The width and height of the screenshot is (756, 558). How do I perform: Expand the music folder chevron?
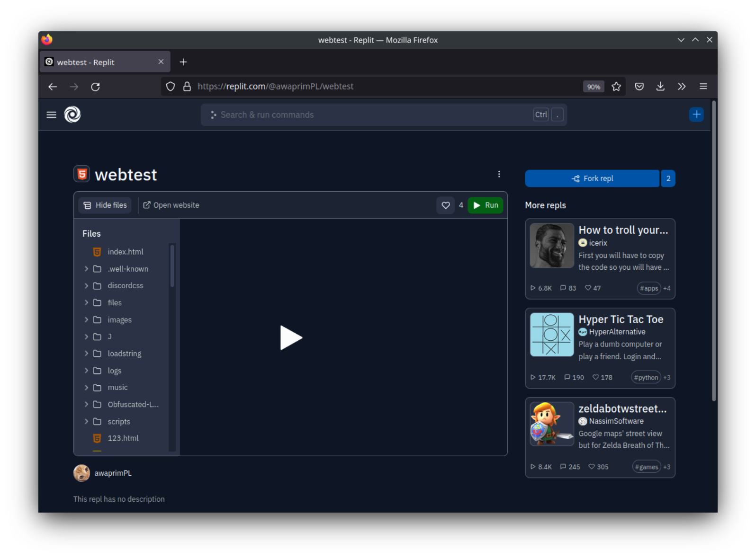86,388
